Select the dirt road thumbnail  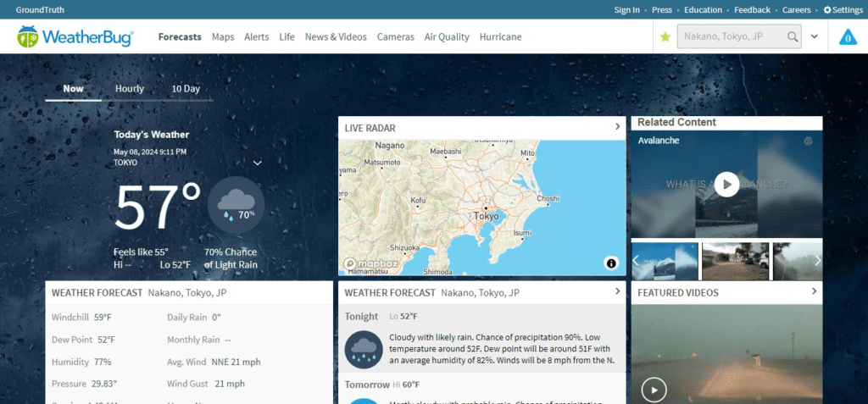(735, 261)
